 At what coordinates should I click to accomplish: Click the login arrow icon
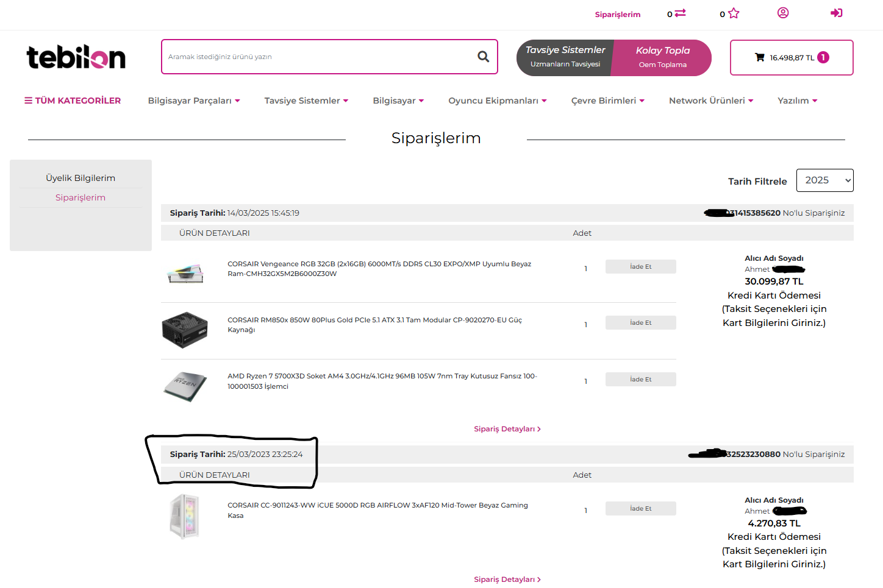(x=837, y=13)
